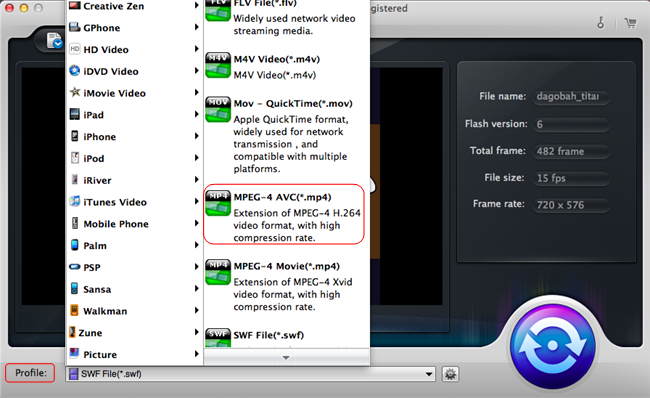Screen dimensions: 650x398
Task: Expand the HD Video submenu arrow
Action: (196, 49)
